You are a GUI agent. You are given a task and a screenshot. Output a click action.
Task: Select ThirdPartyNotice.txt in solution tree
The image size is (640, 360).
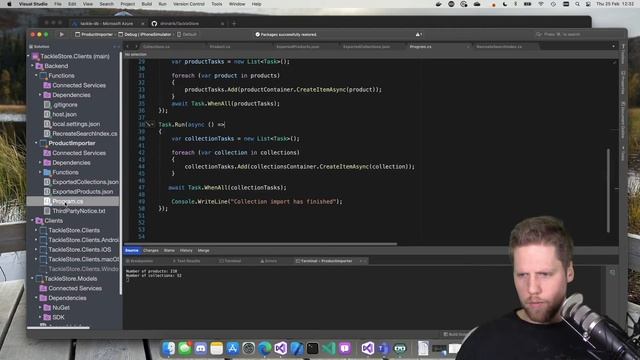[78, 211]
